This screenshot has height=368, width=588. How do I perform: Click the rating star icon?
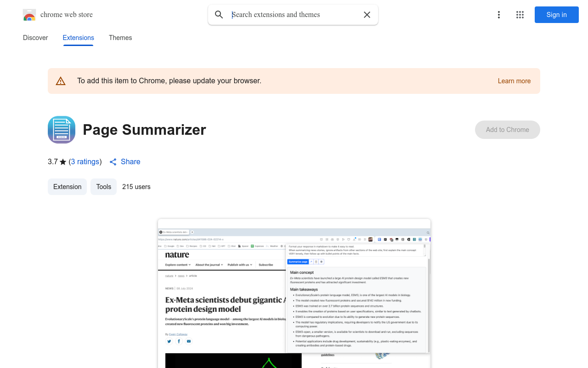[x=63, y=162]
